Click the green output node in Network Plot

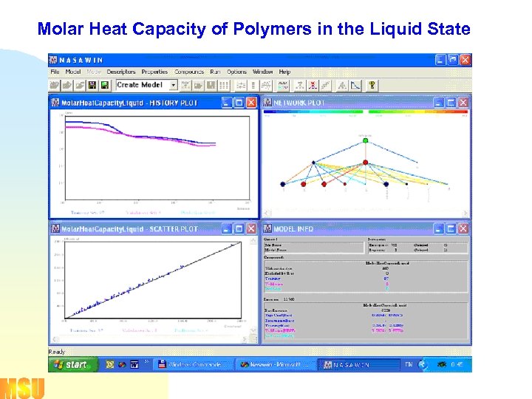point(366,140)
